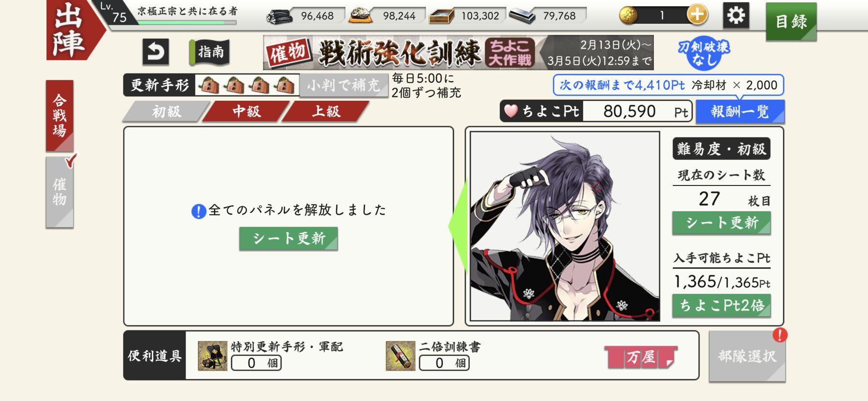The height and width of the screenshot is (401, 868).
Task: Switch to the 合戦場 side tab
Action: tap(60, 116)
